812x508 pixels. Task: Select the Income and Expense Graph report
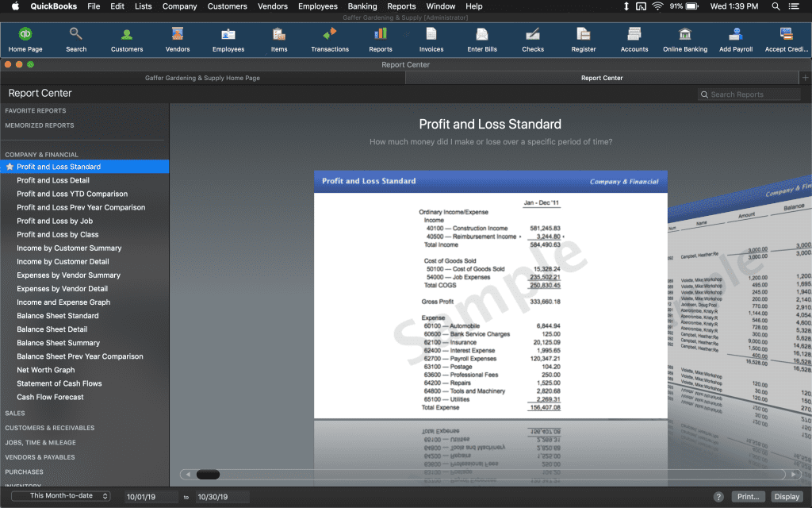63,302
